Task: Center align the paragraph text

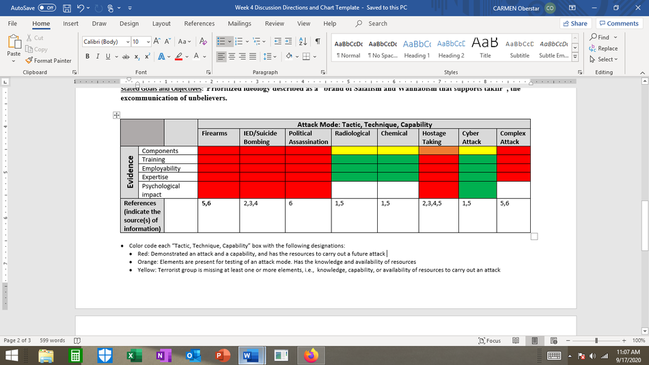Action: 232,56
